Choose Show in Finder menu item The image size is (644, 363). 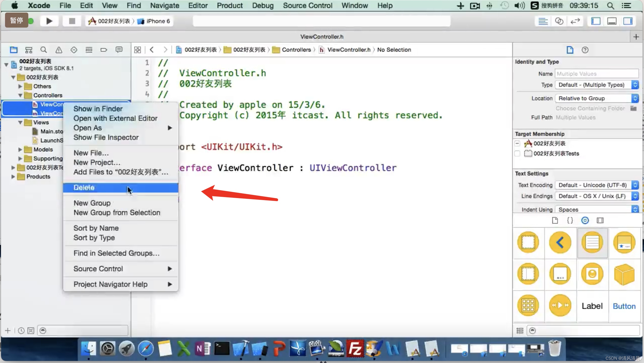point(121,109)
